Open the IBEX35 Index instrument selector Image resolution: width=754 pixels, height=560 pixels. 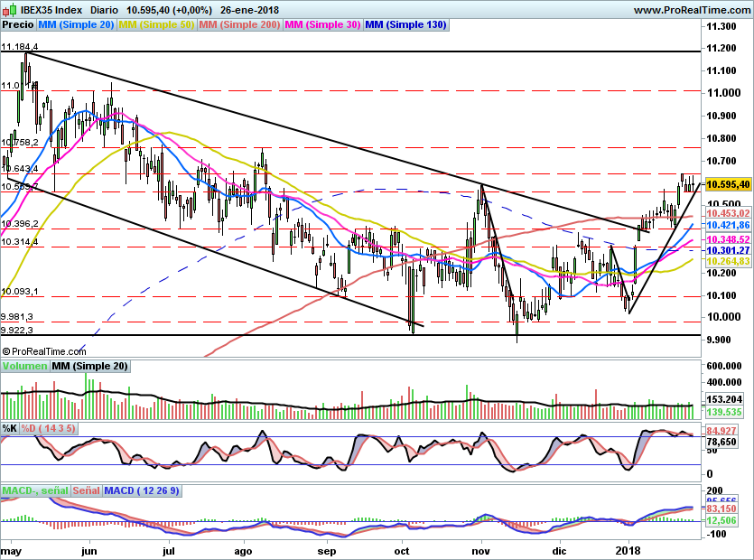pyautogui.click(x=50, y=9)
